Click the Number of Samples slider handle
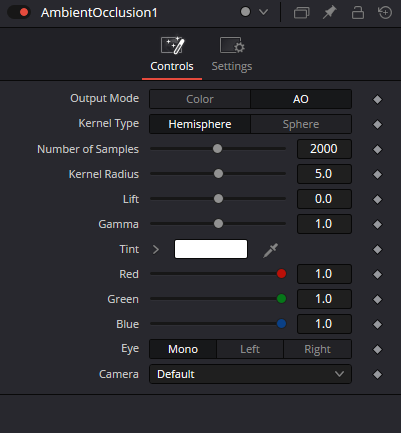This screenshot has width=401, height=433. point(217,149)
